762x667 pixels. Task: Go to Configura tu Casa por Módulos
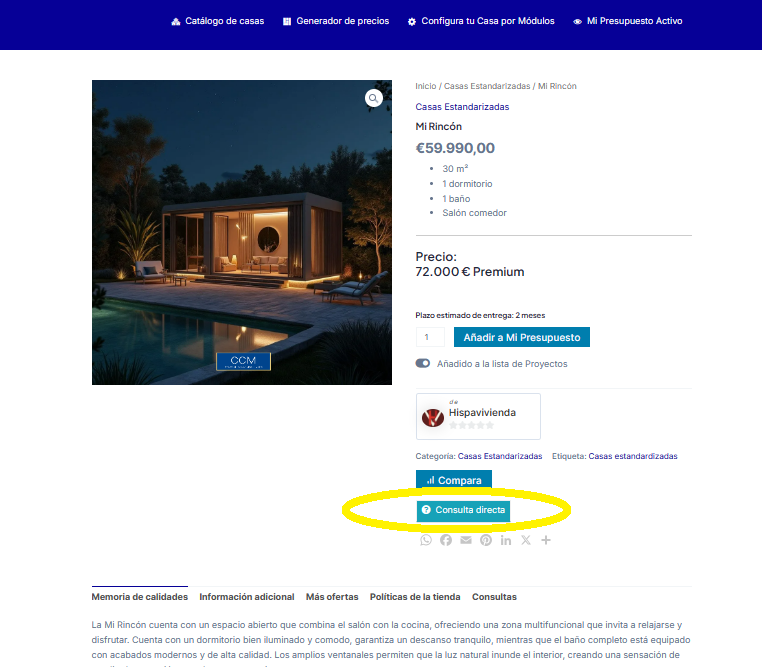[481, 21]
